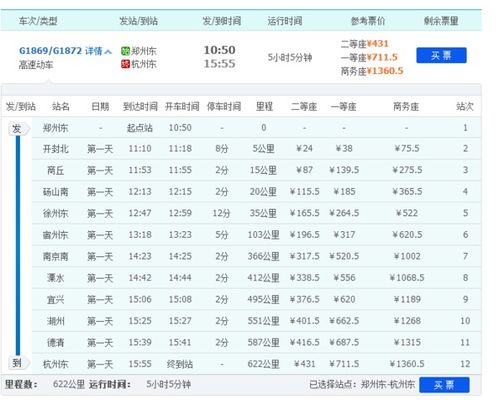499x400 pixels.
Task: Click the 开车时间 column header
Action: point(182,107)
